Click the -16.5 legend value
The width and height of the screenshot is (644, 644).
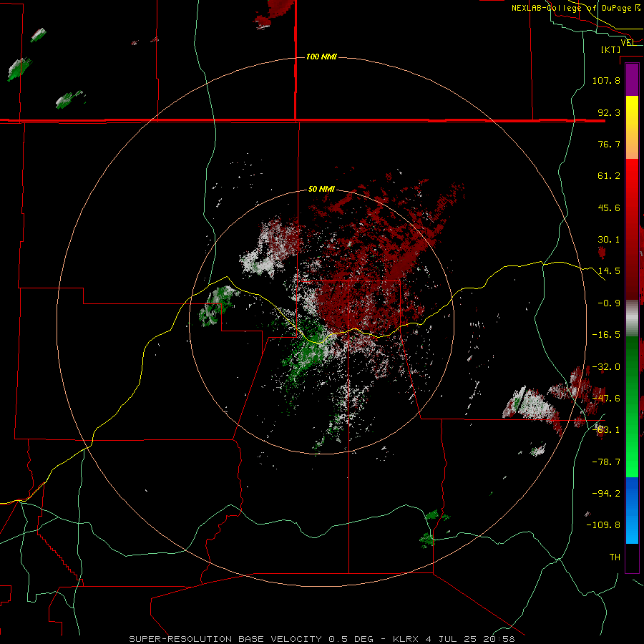606,335
